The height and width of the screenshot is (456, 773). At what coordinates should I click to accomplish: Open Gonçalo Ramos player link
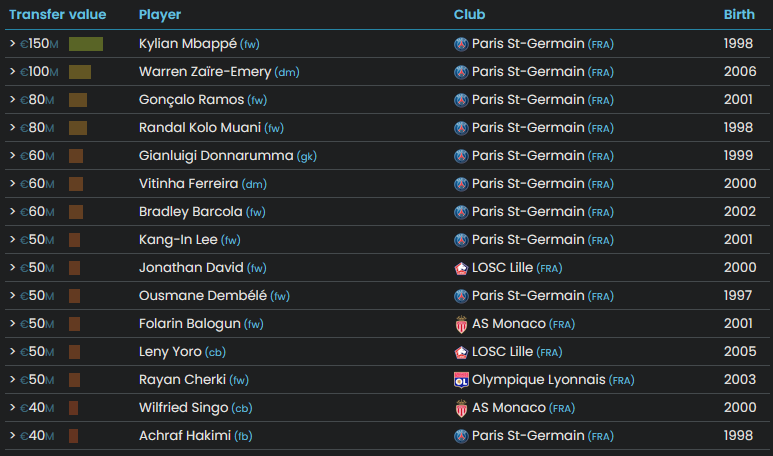click(x=191, y=100)
